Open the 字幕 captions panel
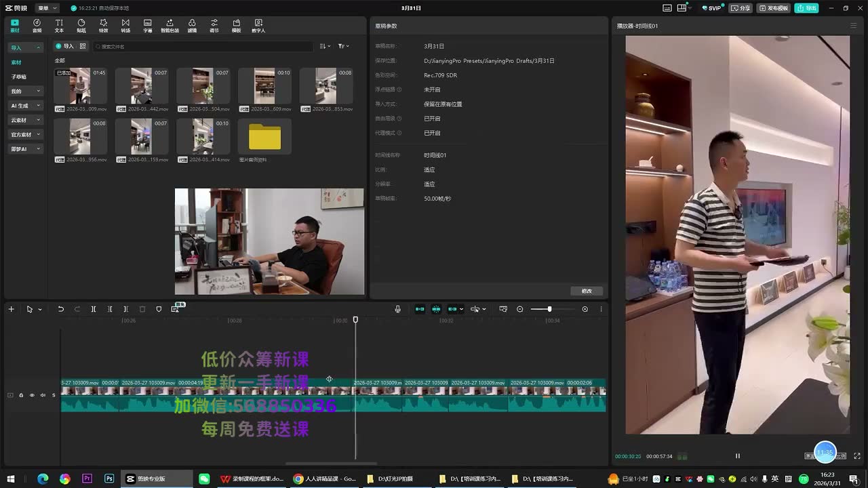The image size is (868, 488). coord(148,26)
